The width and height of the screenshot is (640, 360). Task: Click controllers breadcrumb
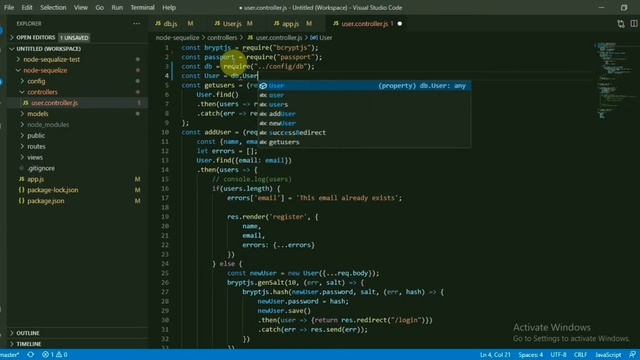(x=222, y=38)
